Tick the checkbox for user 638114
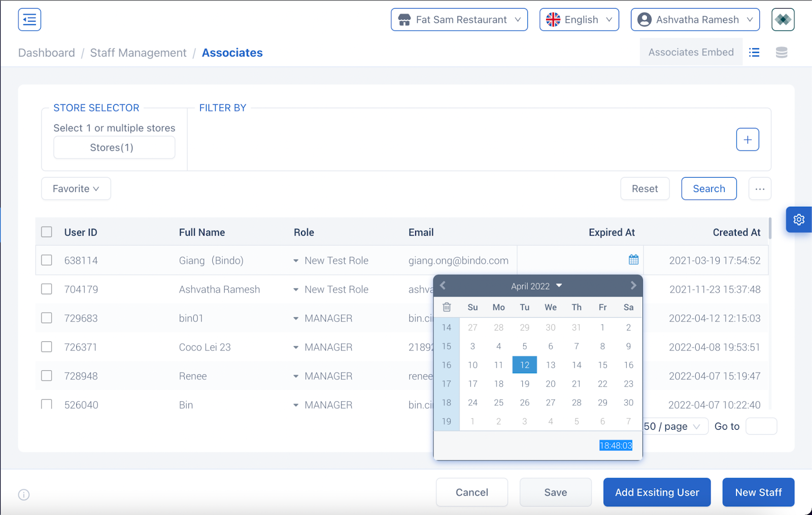The width and height of the screenshot is (812, 515). click(x=47, y=261)
